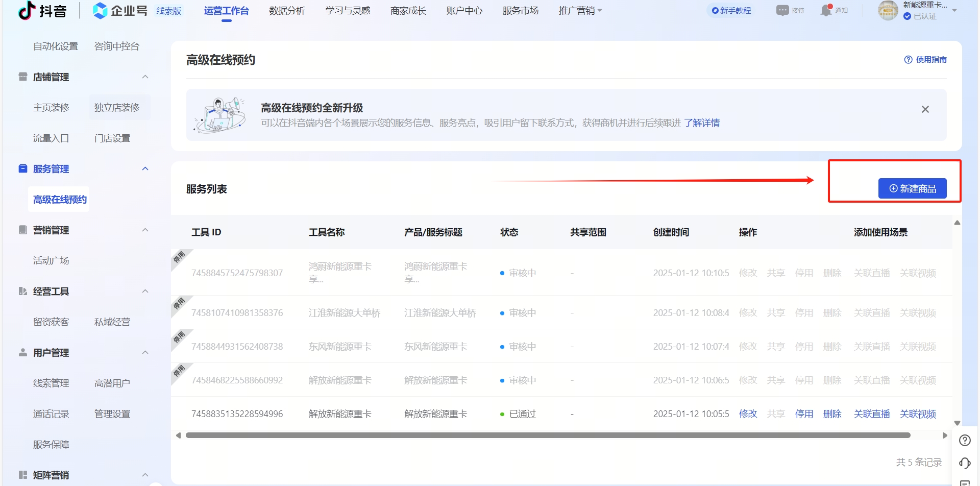Switch to 运营工作台 tab
Screen dimensions: 980x486
point(226,11)
